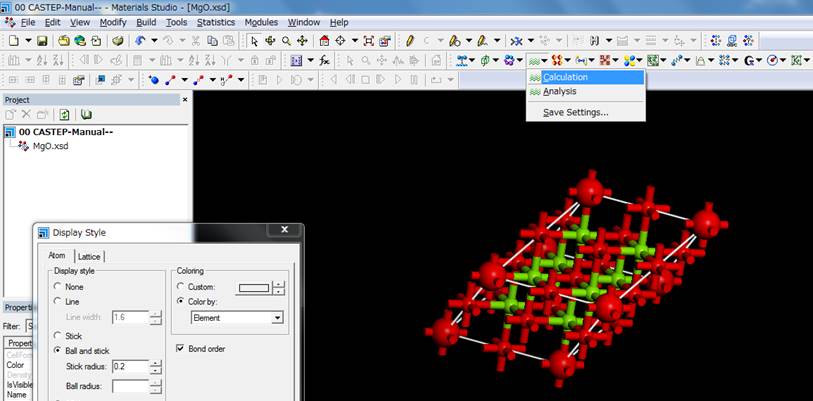
Task: Click the Fit to View icon
Action: pos(368,40)
